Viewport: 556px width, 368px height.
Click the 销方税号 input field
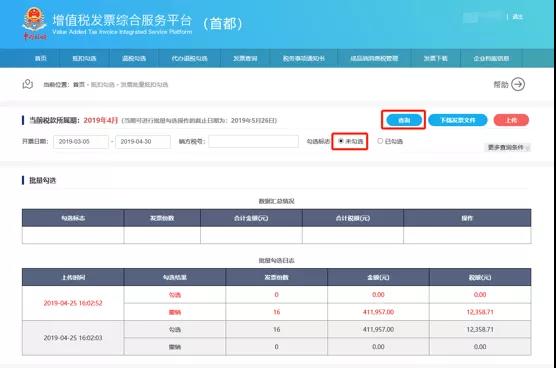tap(253, 141)
